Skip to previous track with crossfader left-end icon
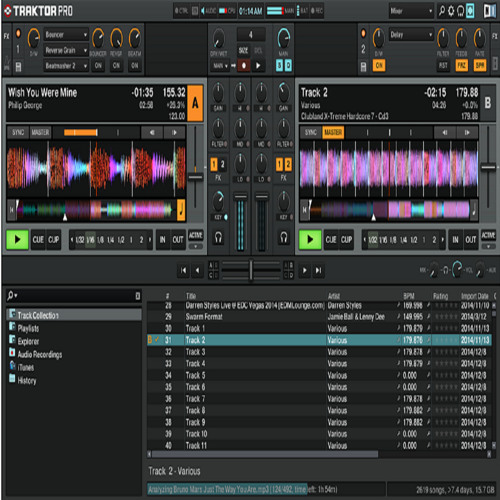This screenshot has height=500, width=500. pyautogui.click(x=183, y=270)
